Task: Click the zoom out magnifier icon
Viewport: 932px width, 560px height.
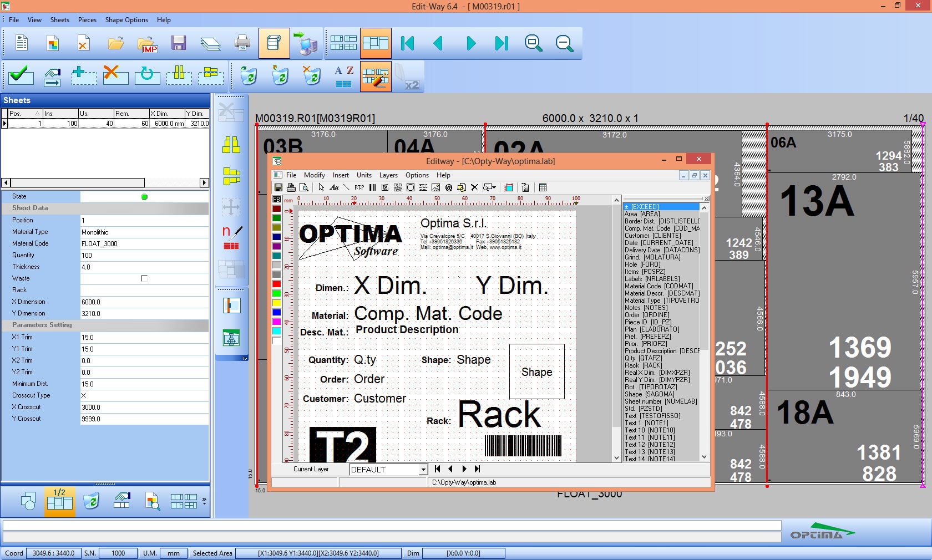Action: 564,43
